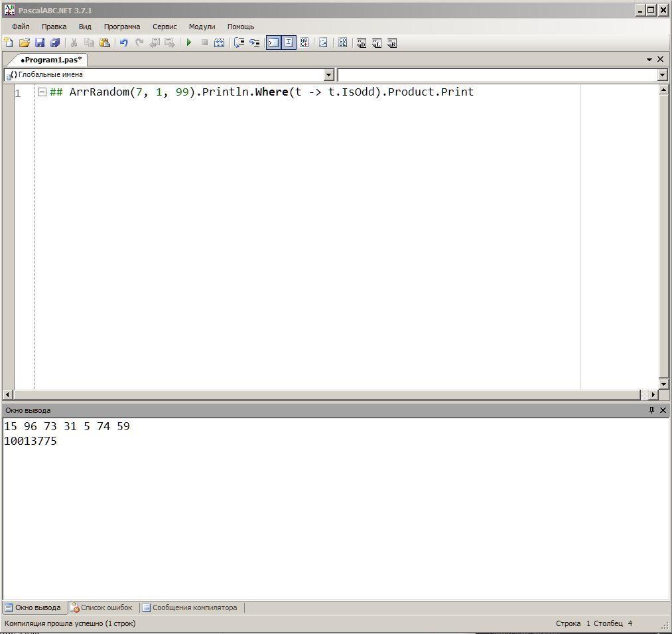Click the L toolbar icon
Screen dimensions: 672x634
377,43
